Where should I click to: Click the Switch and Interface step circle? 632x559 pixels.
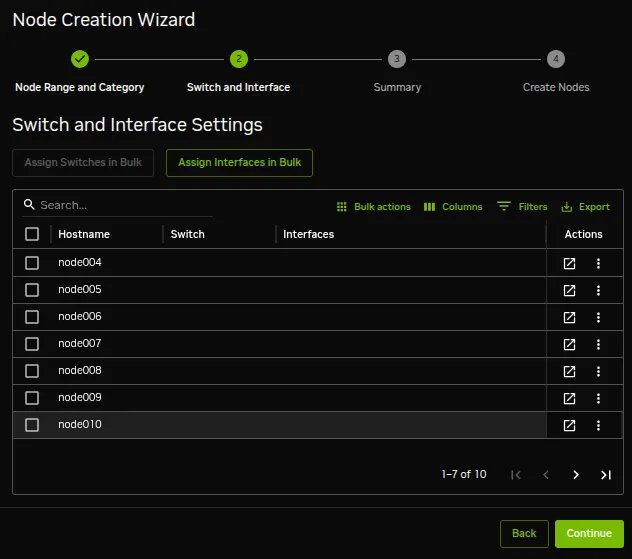pyautogui.click(x=239, y=59)
